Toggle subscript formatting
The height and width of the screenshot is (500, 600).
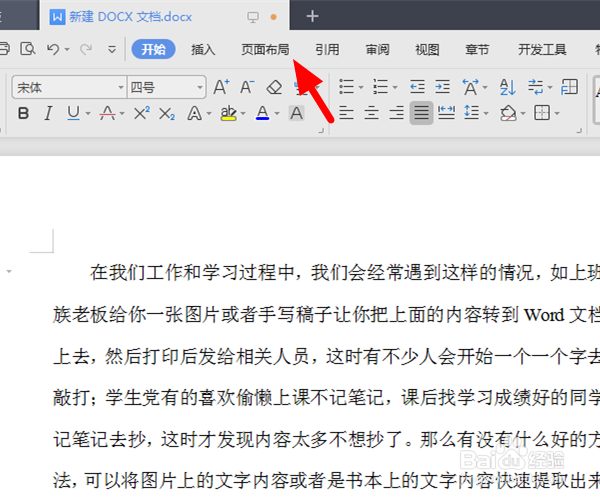point(167,114)
